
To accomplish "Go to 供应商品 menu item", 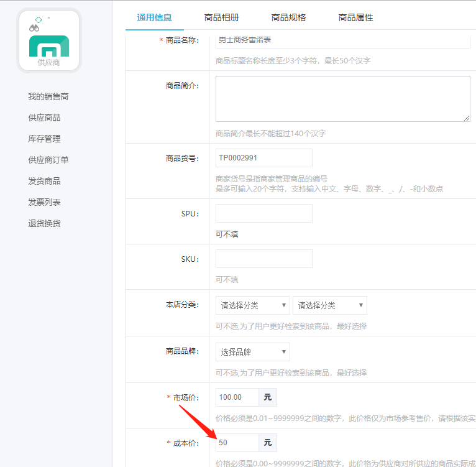I will pyautogui.click(x=44, y=118).
